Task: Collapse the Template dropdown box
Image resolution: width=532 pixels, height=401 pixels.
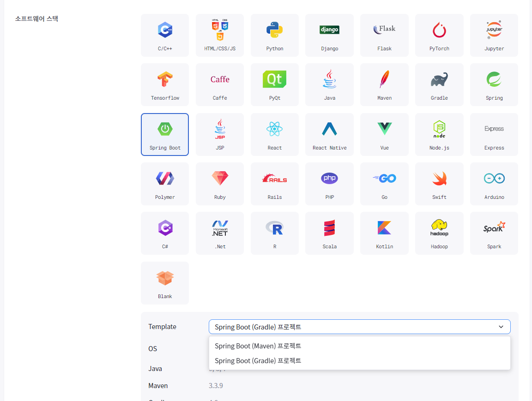Action: (x=360, y=327)
